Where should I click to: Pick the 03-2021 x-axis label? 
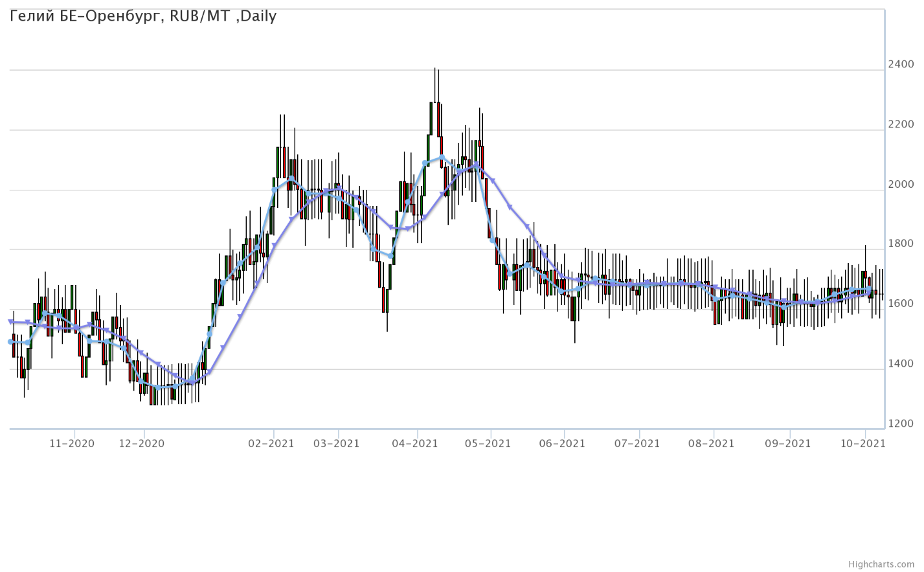tap(336, 444)
